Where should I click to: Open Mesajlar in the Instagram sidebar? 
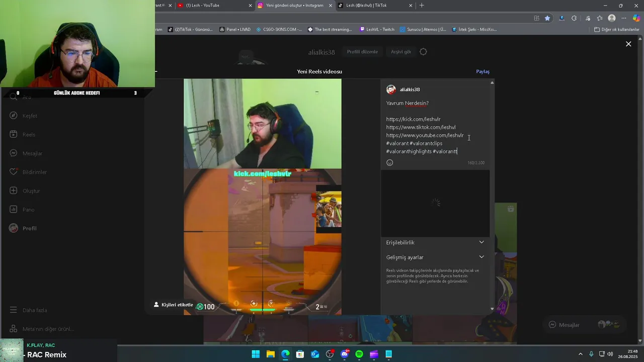[26, 153]
